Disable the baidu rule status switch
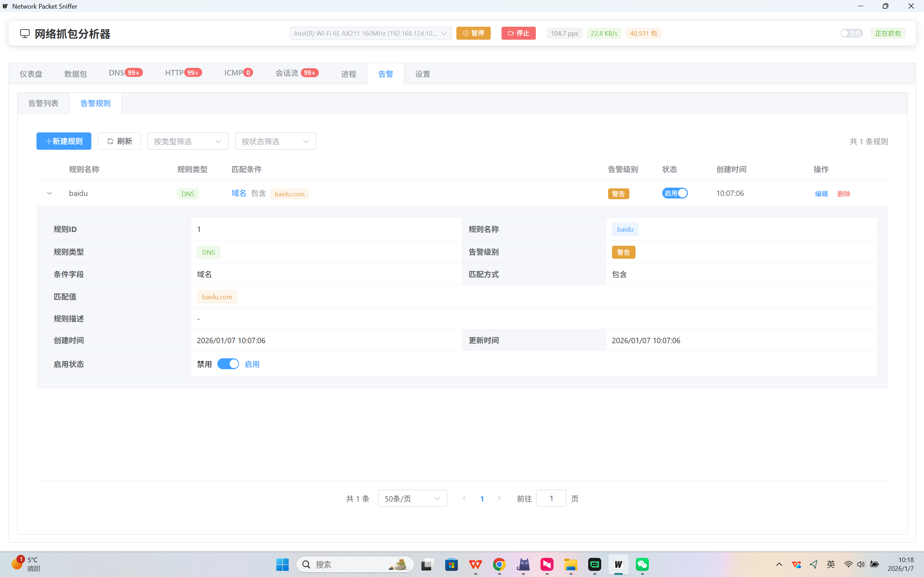Image resolution: width=924 pixels, height=577 pixels. pos(674,193)
